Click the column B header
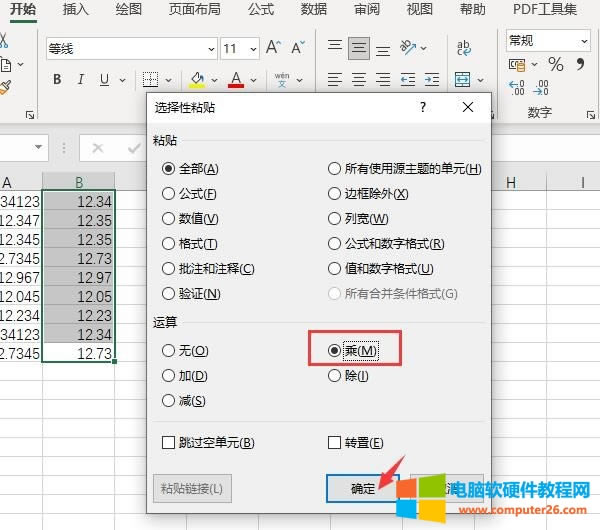 point(78,182)
